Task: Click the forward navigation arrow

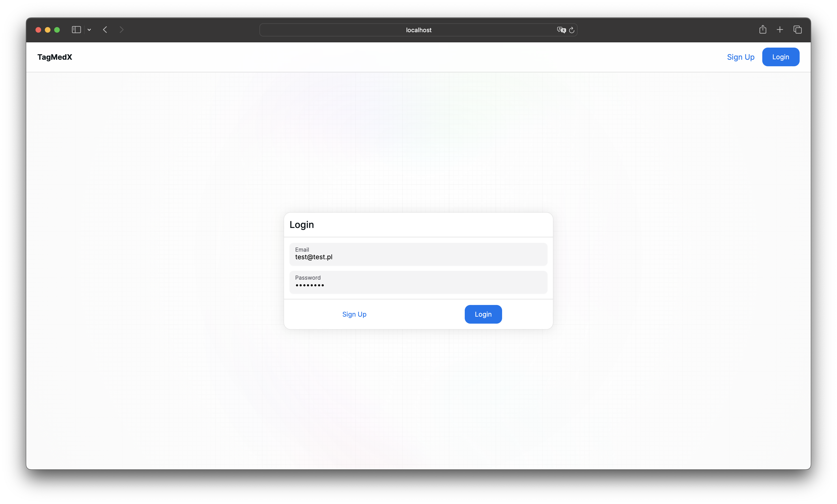Action: coord(122,30)
